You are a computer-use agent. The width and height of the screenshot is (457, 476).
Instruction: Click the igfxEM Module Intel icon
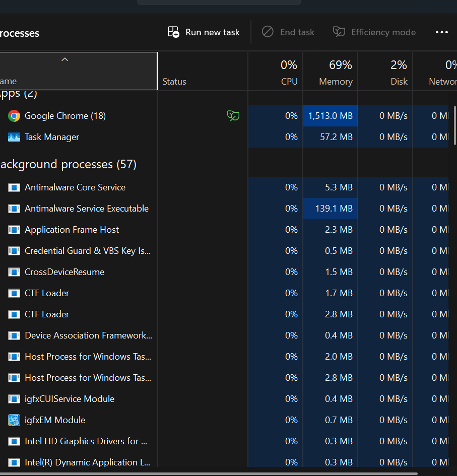point(14,420)
